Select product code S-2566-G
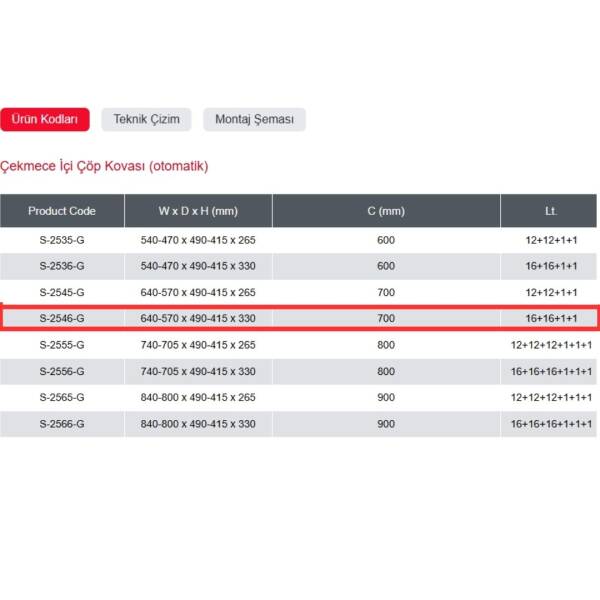This screenshot has width=600, height=600. tap(62, 424)
